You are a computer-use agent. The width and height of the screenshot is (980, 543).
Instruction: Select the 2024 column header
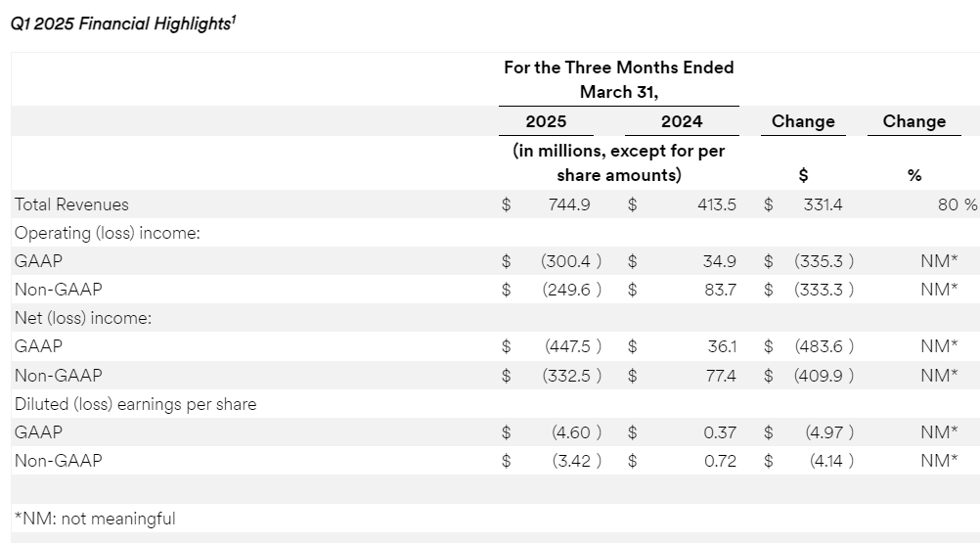click(682, 121)
